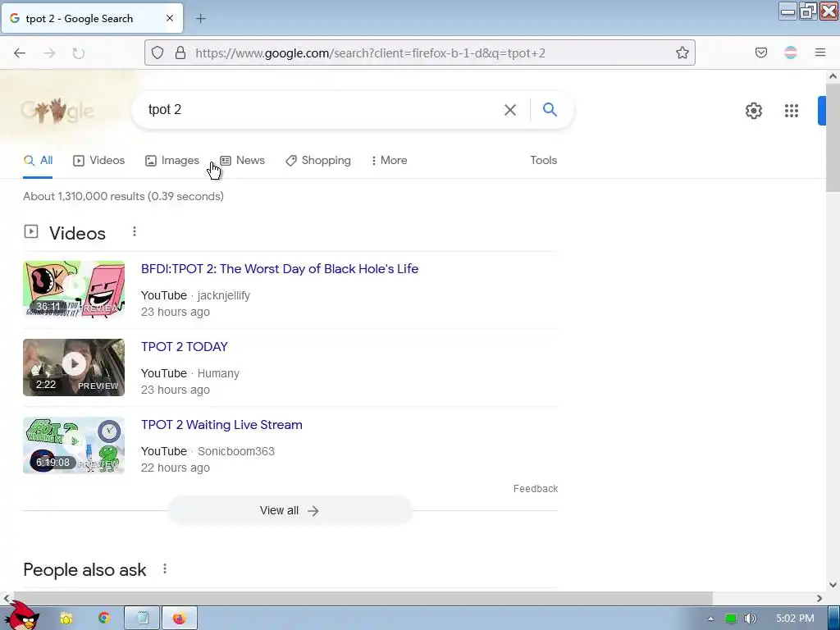Open the tracking protection shield icon
Screen dimensions: 840x630
click(x=157, y=53)
